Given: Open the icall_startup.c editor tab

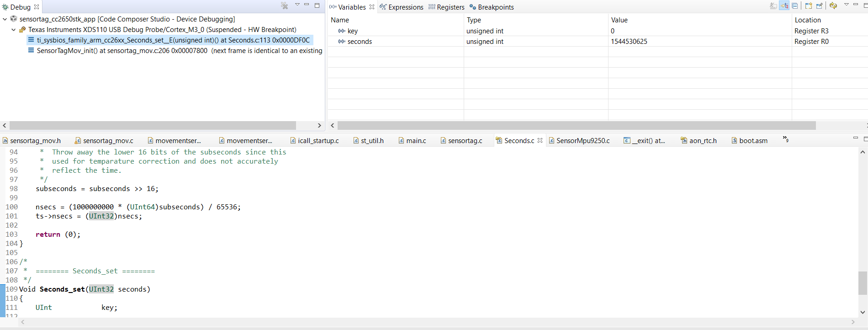Looking at the screenshot, I should click(314, 140).
